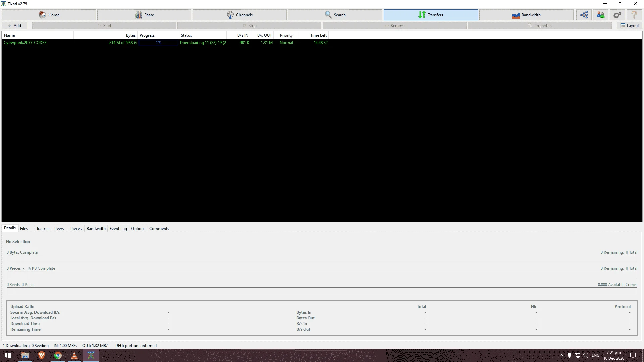Open the Windows Start menu
The width and height of the screenshot is (644, 362).
(x=8, y=355)
